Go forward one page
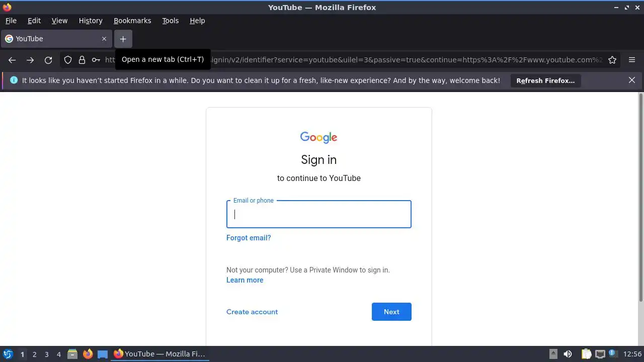This screenshot has width=644, height=362. [30, 60]
